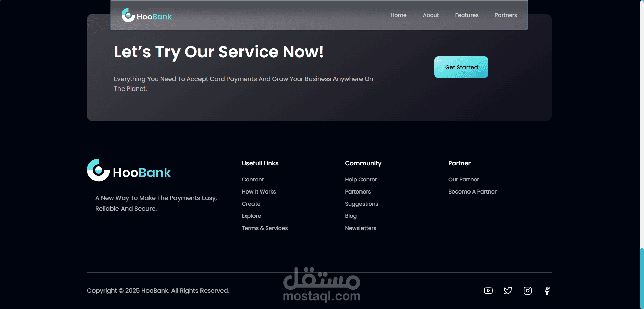Open the Help Center link
The height and width of the screenshot is (309, 644).
361,179
